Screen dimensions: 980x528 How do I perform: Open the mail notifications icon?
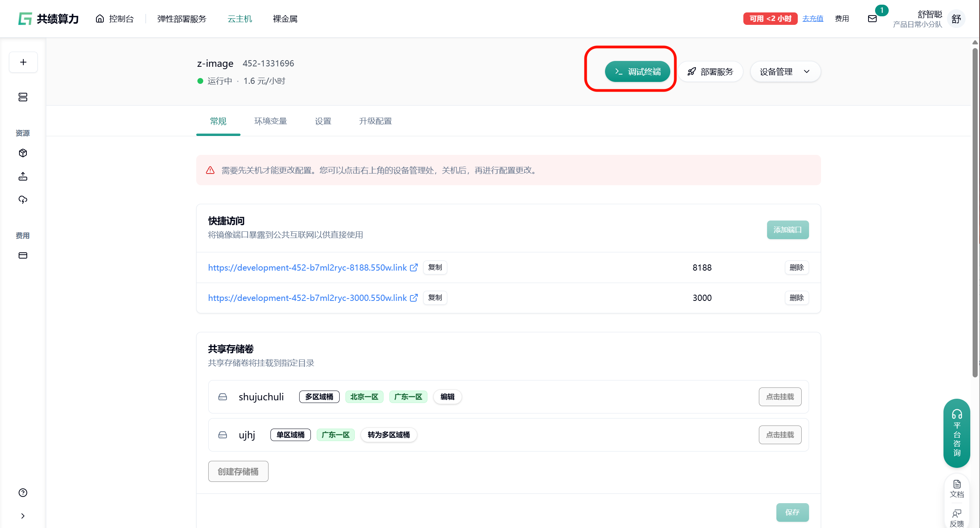(x=872, y=19)
